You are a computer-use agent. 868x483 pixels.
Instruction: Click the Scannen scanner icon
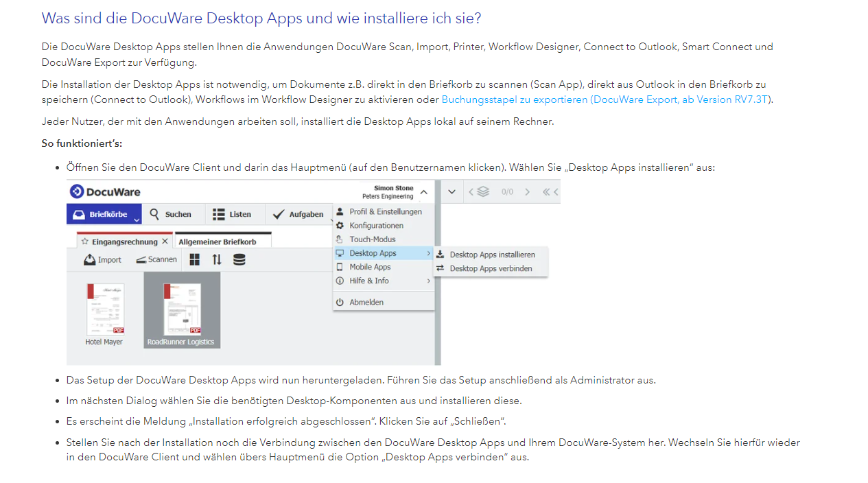point(141,259)
